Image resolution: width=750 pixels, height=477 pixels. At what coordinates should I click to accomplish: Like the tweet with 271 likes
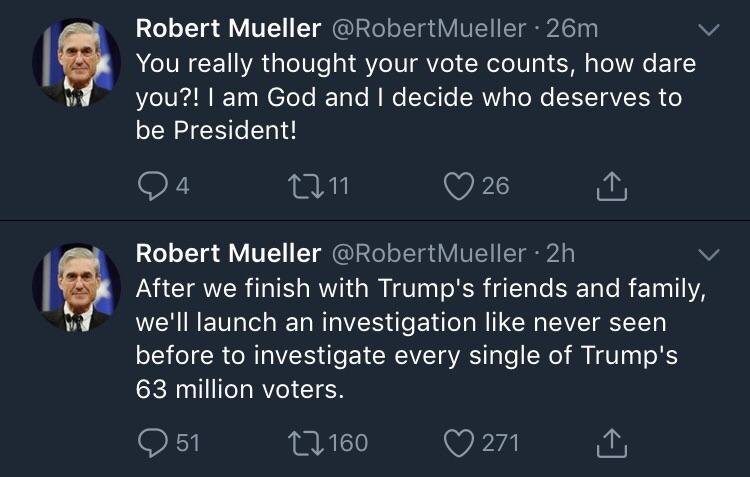point(459,441)
